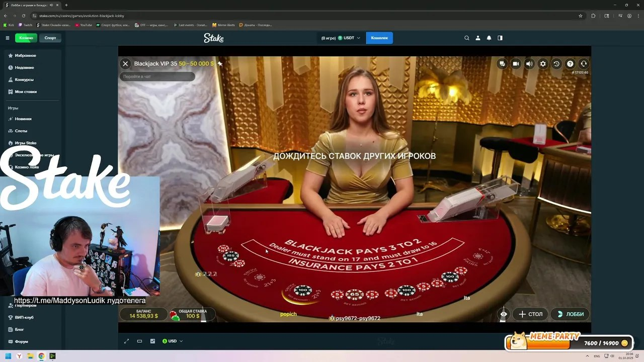Screen dimensions: 644x362
Task: Open the Кошелек wallet button
Action: [x=379, y=38]
